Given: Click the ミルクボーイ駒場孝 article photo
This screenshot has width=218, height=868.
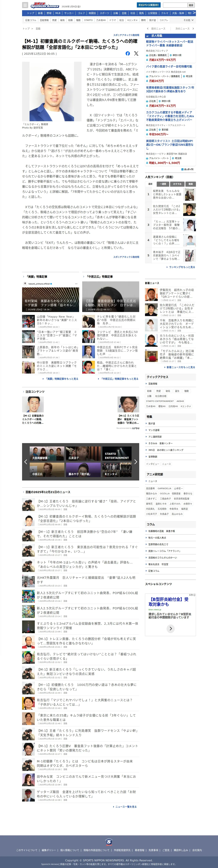Looking at the screenshot, I should (52, 92).
